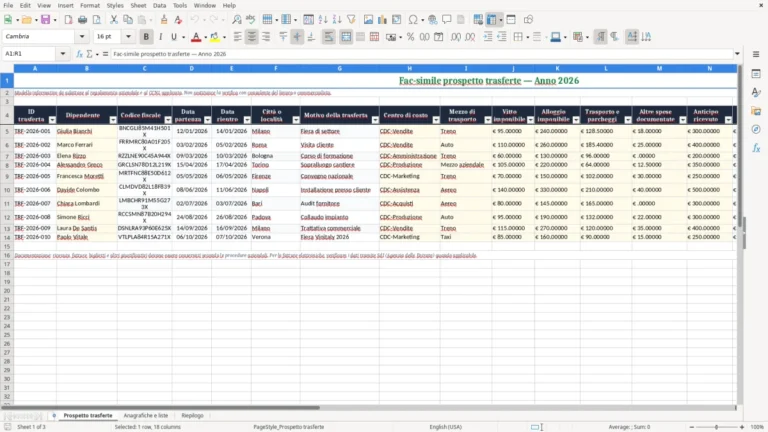Viewport: 768px width, 432px height.
Task: Click the Print icon
Action: (x=82, y=20)
